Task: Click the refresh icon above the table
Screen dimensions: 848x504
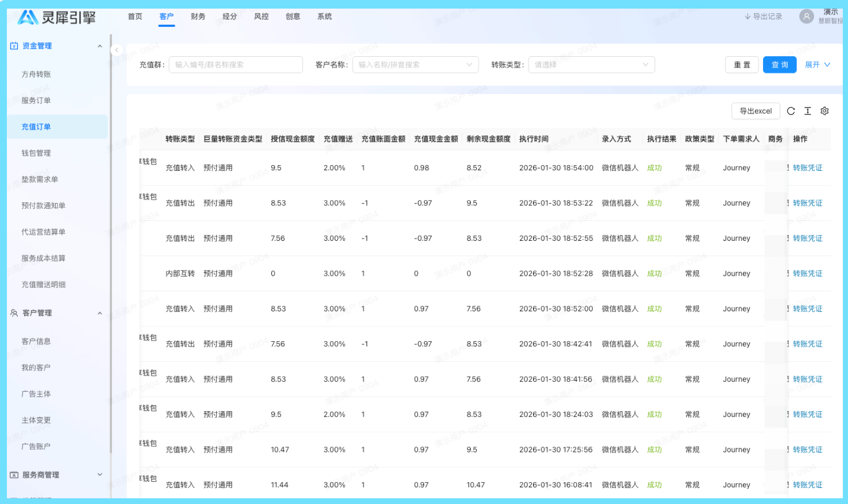Action: pos(791,111)
